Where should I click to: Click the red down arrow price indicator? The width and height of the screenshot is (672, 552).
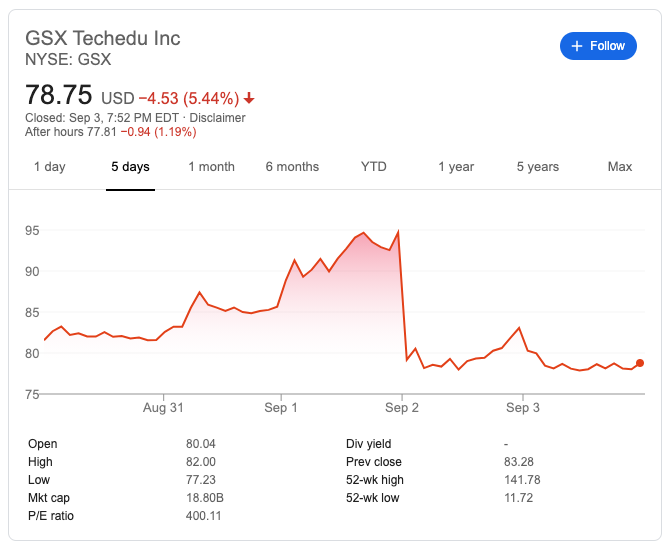[x=249, y=99]
